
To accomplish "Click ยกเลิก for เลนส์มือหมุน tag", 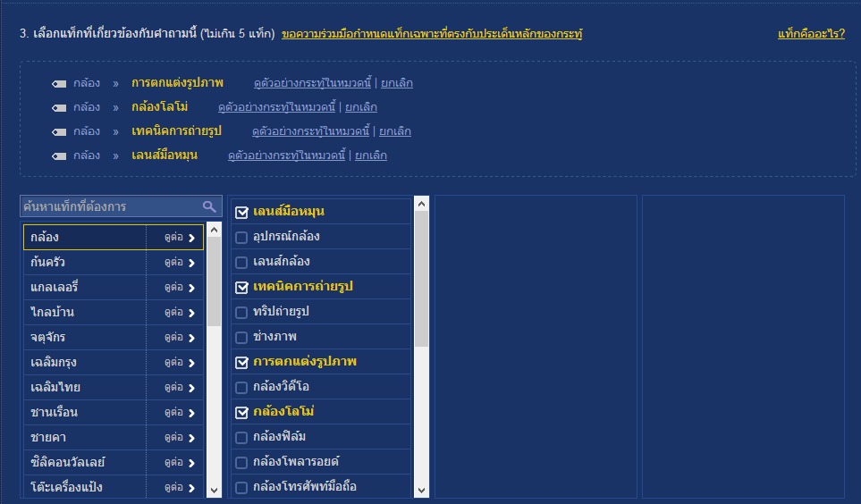I will (371, 155).
